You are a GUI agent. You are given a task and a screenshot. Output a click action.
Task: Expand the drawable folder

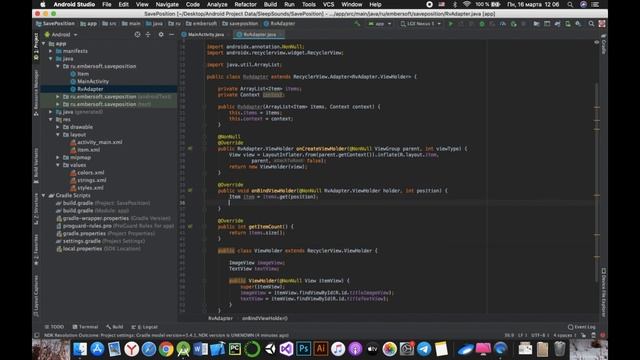[58, 127]
